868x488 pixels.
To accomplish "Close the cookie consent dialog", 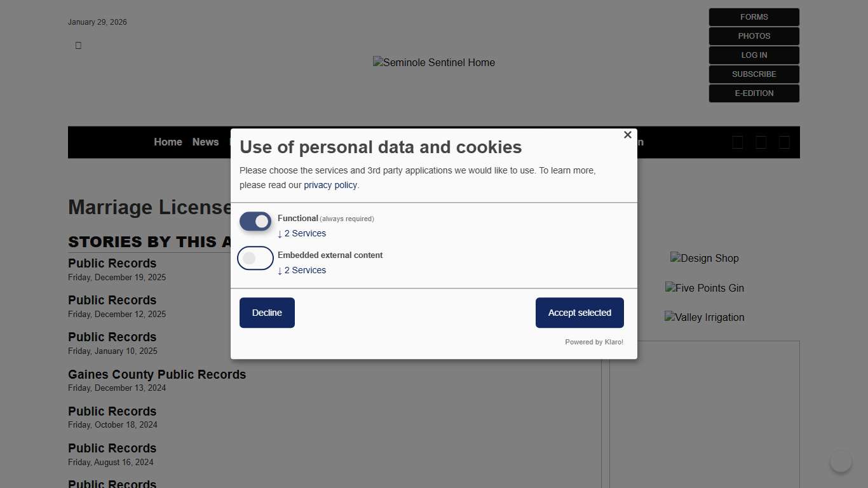I will [x=627, y=135].
